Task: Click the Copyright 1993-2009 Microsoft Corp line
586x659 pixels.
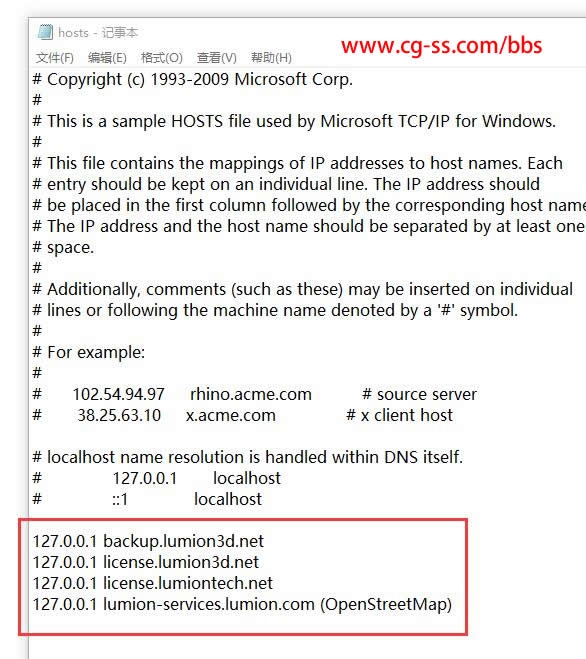Action: [x=193, y=79]
